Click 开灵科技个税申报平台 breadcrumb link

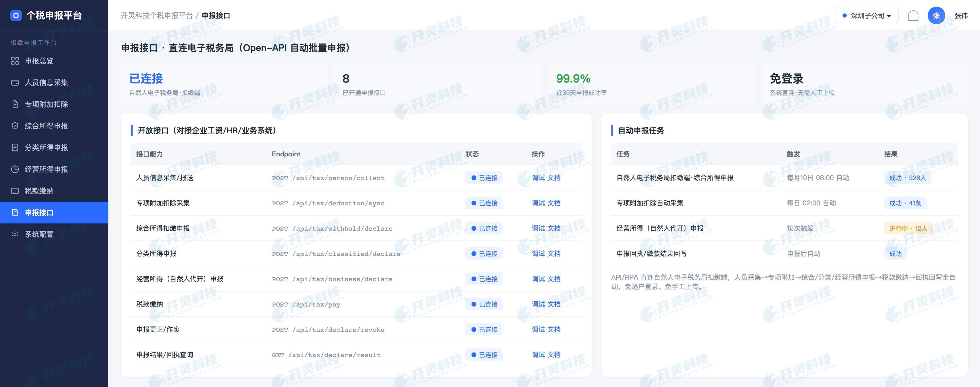[157, 15]
